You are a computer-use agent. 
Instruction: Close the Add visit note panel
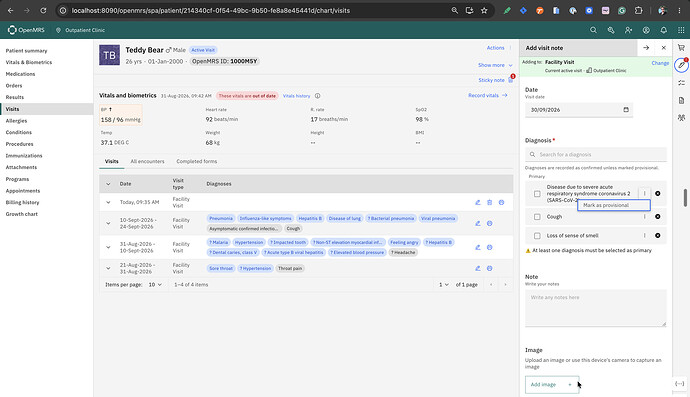[x=664, y=48]
